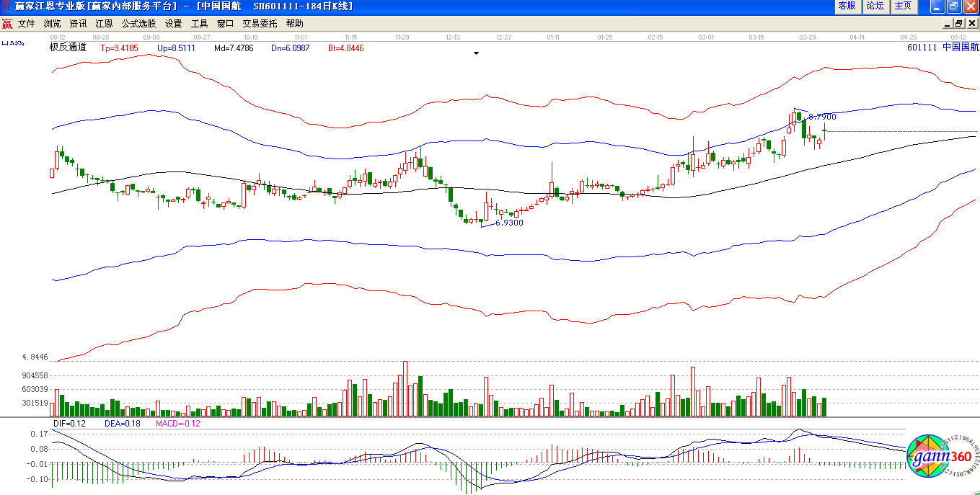
Task: Minimize the main application window
Action: (937, 6)
